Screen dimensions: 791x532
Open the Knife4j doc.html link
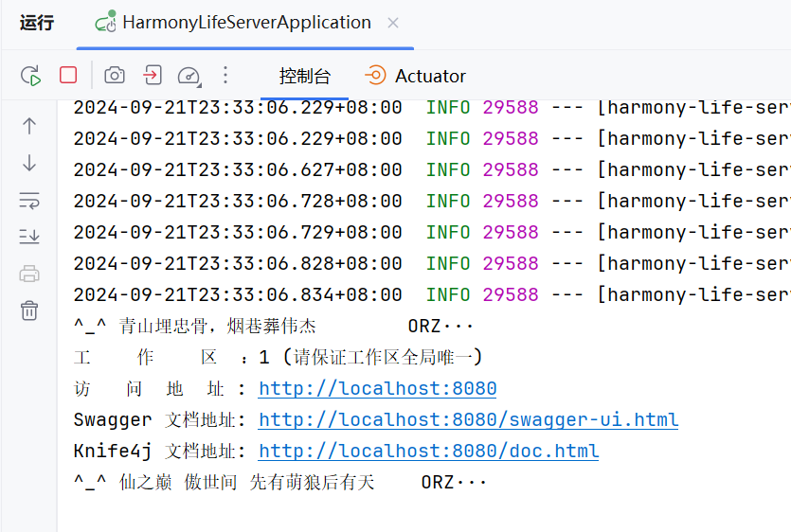(x=429, y=451)
